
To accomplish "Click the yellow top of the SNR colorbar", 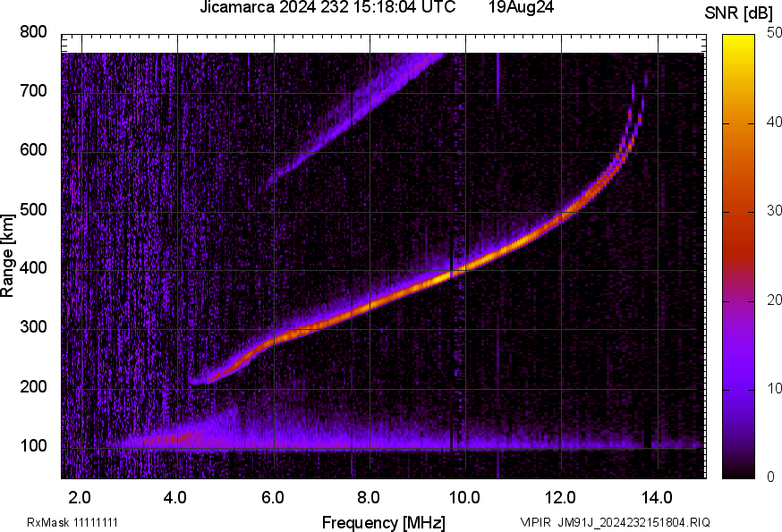I will tap(739, 42).
